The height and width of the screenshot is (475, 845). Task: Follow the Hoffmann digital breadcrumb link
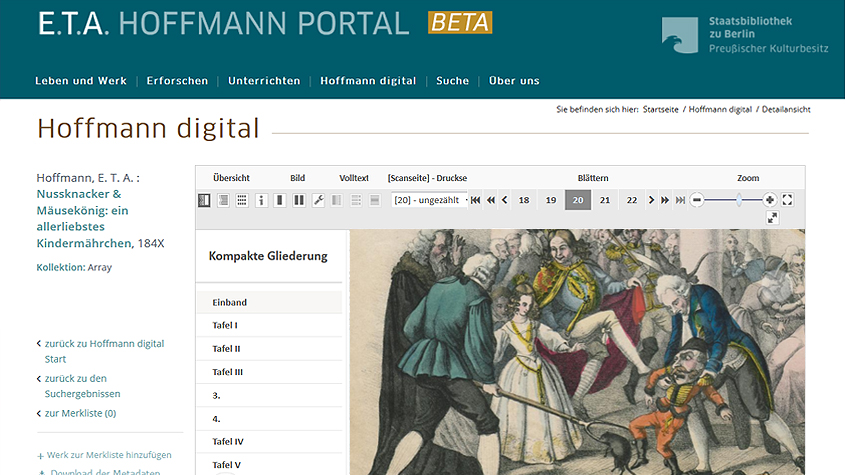[x=720, y=109]
